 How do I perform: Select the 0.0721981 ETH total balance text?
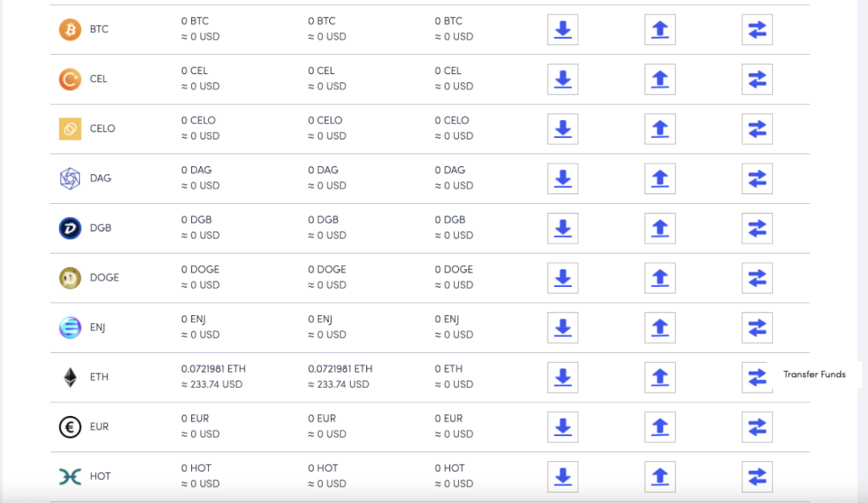213,369
